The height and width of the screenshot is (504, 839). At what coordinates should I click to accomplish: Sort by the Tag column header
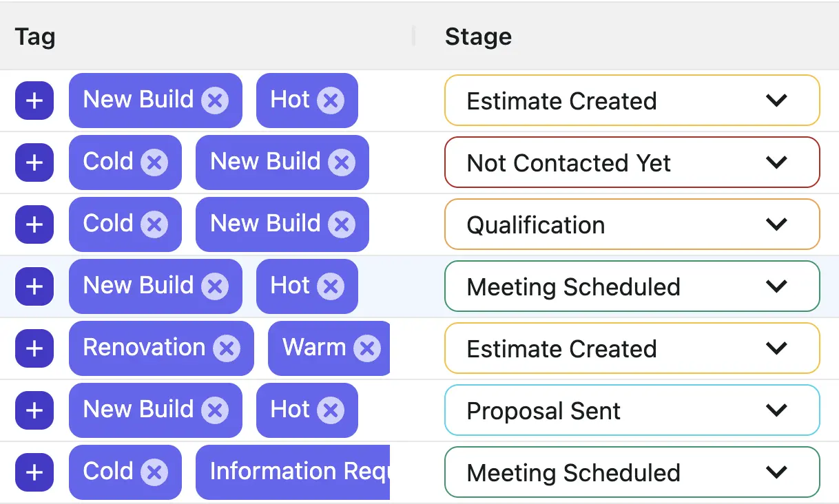tap(35, 36)
